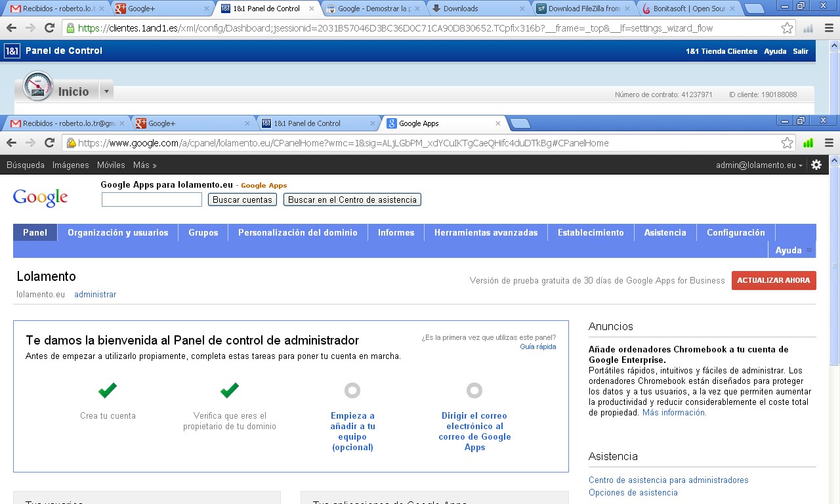Click Ayuda in 1&1 panel header

[775, 51]
